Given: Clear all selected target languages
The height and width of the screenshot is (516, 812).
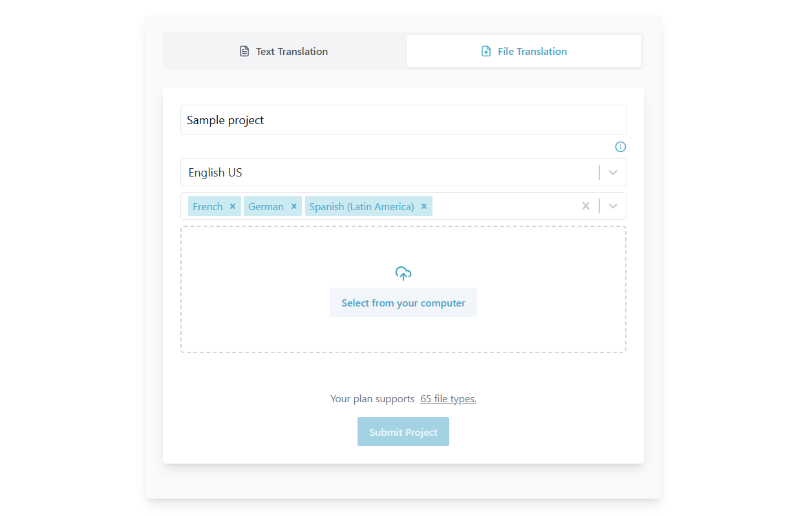Looking at the screenshot, I should [x=586, y=206].
